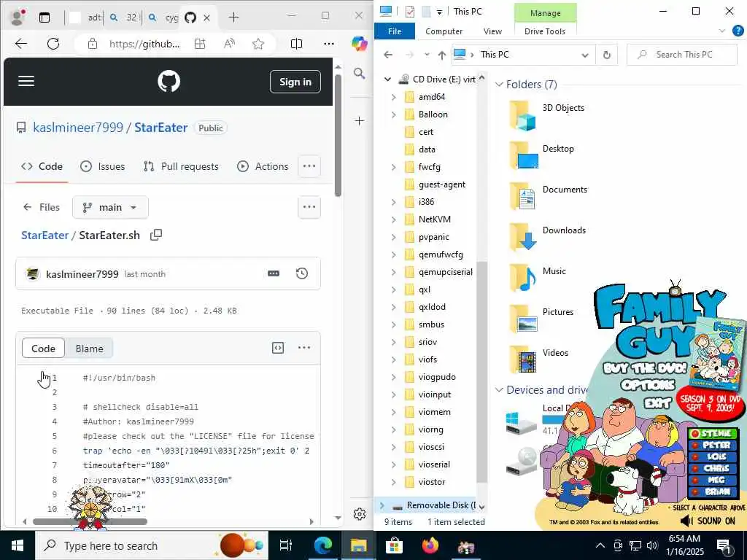Image resolution: width=747 pixels, height=560 pixels.
Task: Add a sidebar app with plus
Action: point(360,121)
